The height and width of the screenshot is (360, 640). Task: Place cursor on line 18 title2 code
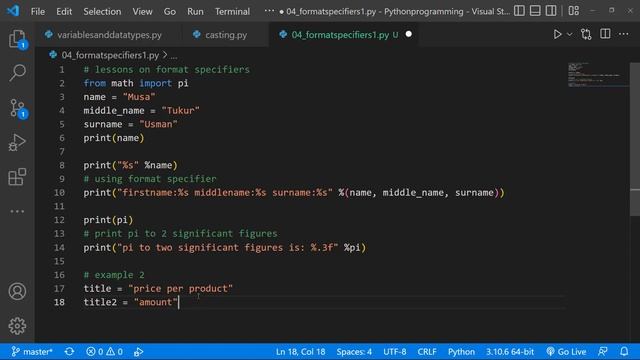click(131, 302)
